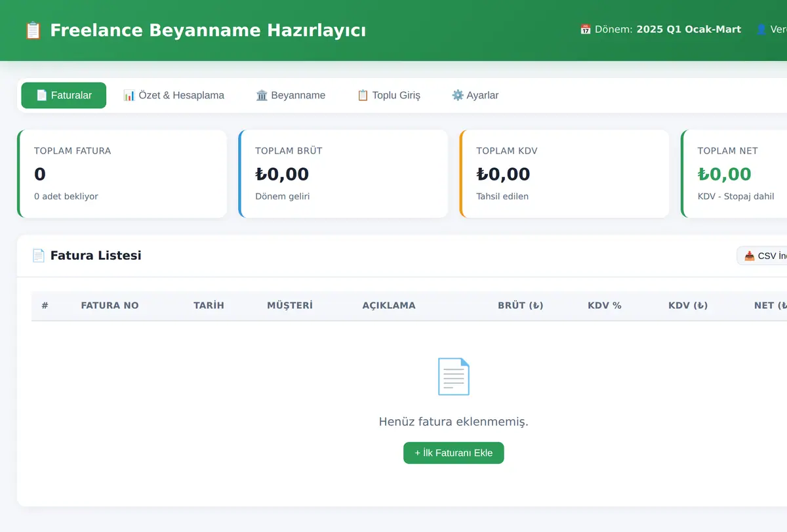Click the AÇIKLAMA column header
Image resolution: width=787 pixels, height=532 pixels.
[x=389, y=305]
